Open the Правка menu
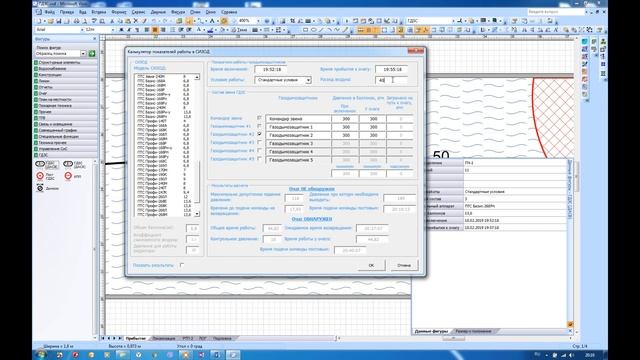Image resolution: width=640 pixels, height=360 pixels. pyautogui.click(x=67, y=12)
